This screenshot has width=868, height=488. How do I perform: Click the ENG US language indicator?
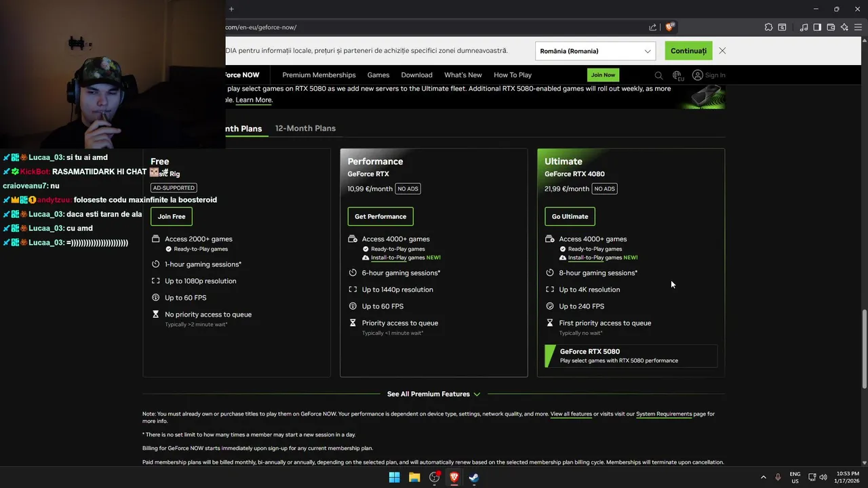pos(795,477)
